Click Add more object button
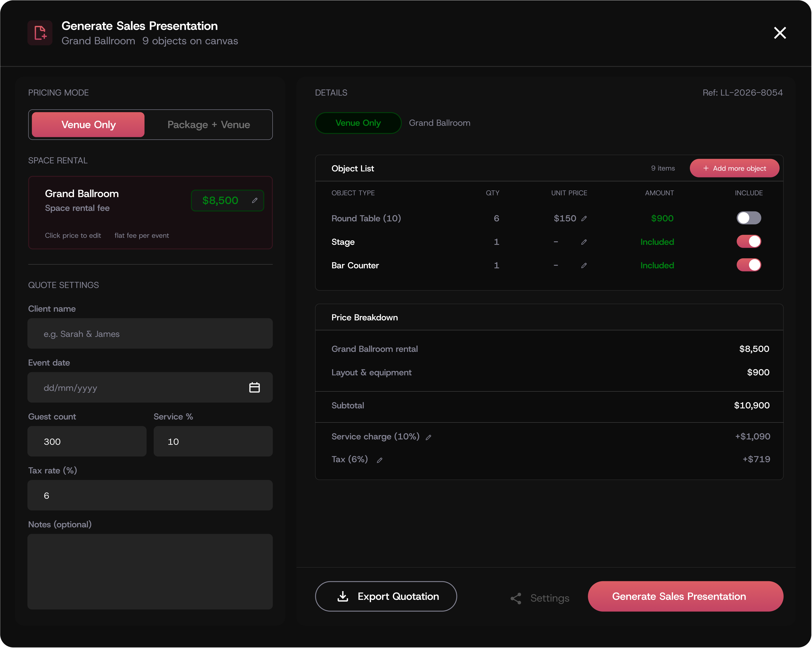 734,168
